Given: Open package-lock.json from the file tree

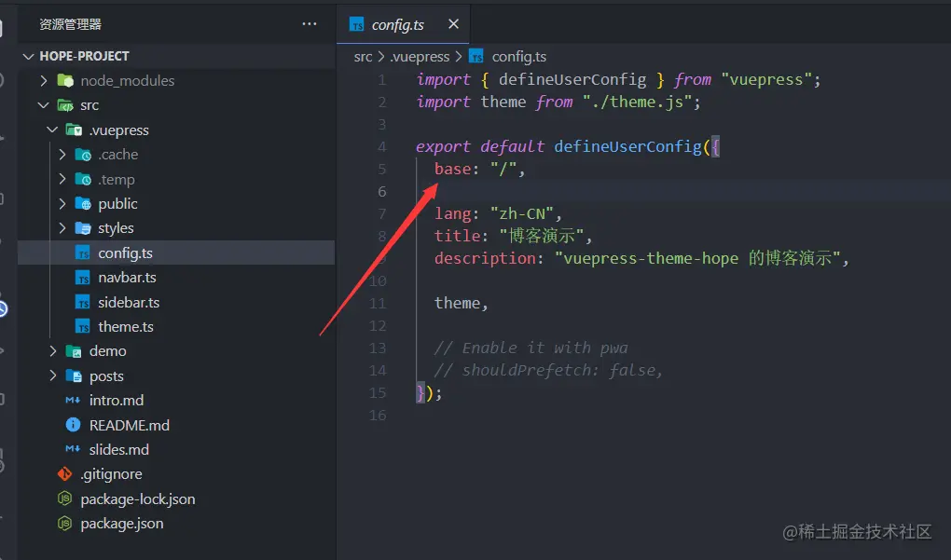Looking at the screenshot, I should point(138,499).
